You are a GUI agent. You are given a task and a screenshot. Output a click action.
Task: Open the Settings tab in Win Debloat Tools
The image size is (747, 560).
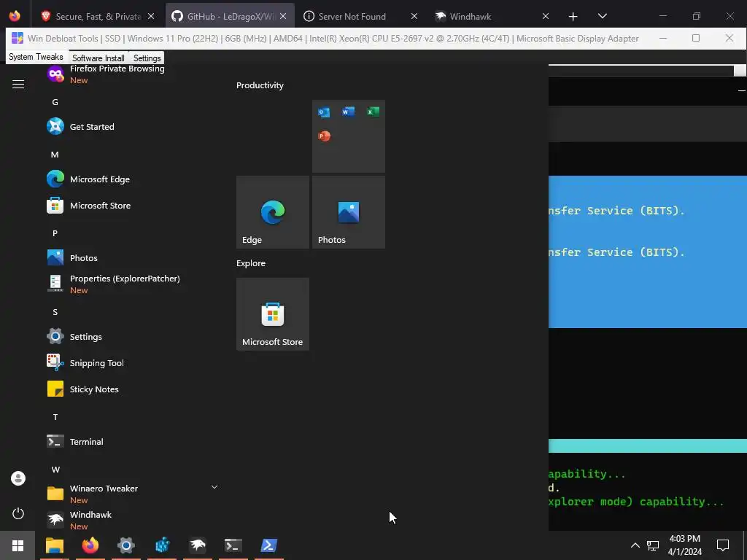147,58
